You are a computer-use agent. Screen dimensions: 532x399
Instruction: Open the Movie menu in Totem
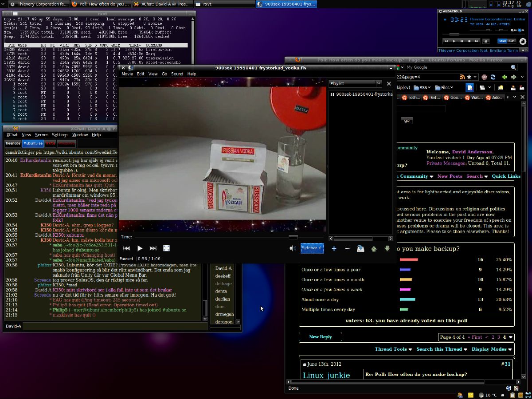[x=127, y=74]
